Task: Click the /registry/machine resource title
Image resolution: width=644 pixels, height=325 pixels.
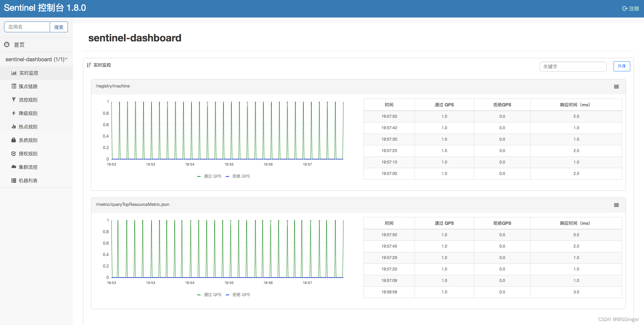Action: [113, 86]
